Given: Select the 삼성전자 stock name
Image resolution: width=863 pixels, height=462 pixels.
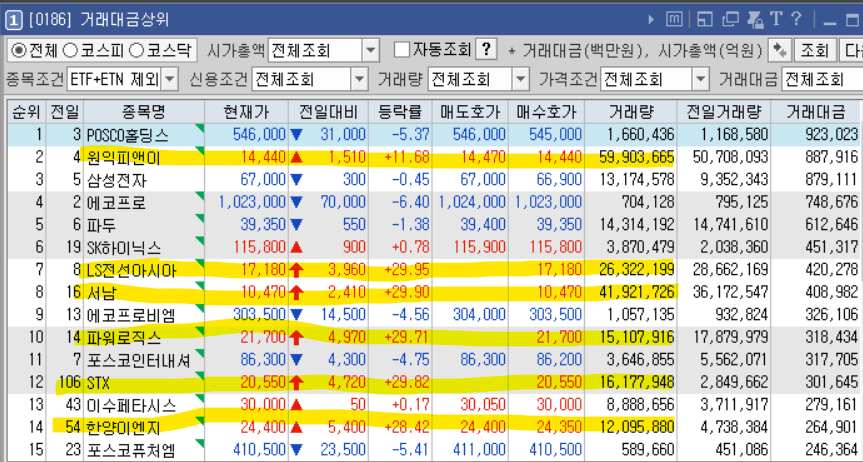Looking at the screenshot, I should click(x=116, y=181).
